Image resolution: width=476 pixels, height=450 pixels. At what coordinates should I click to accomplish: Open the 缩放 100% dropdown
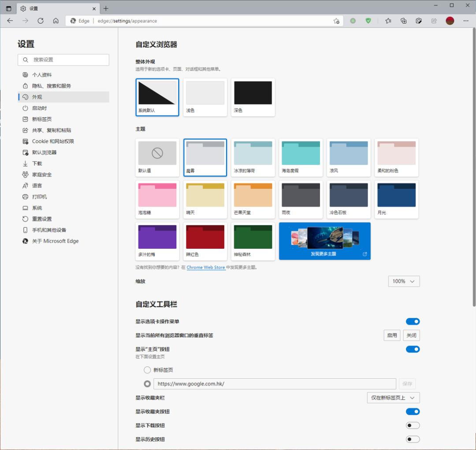pyautogui.click(x=404, y=281)
